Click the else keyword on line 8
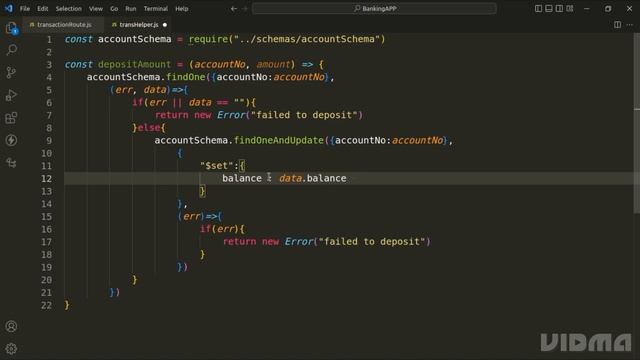The image size is (640, 360). tap(149, 128)
